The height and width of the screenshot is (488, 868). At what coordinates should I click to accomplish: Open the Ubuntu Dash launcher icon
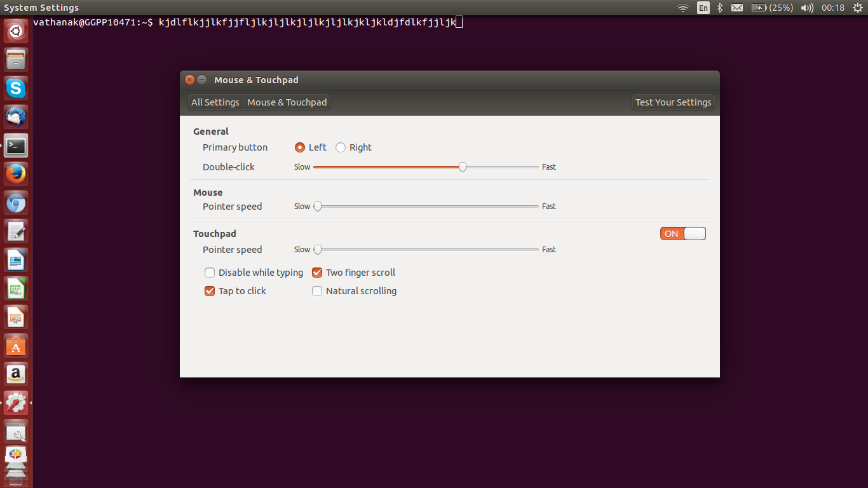click(x=16, y=30)
